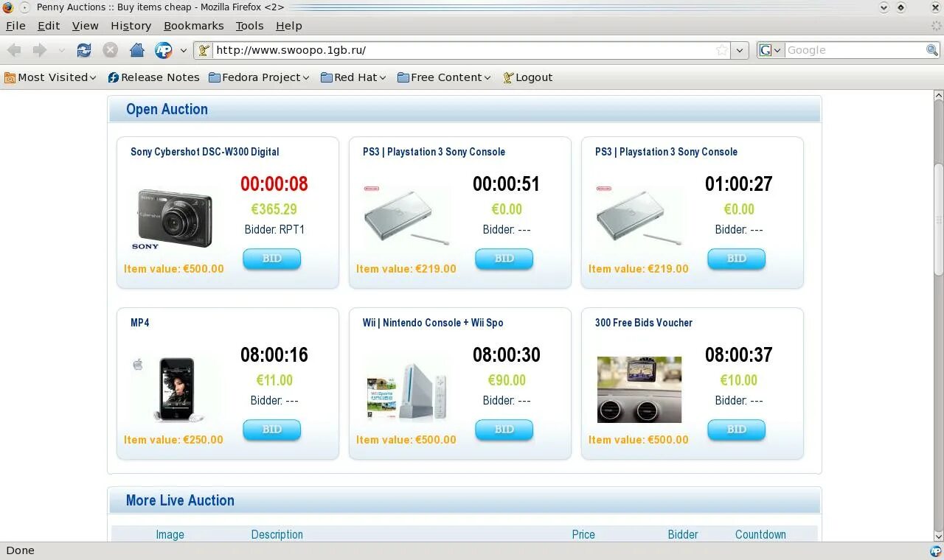Viewport: 944px width, 560px height.
Task: Click the Bidder: RPT1 label
Action: 274,229
